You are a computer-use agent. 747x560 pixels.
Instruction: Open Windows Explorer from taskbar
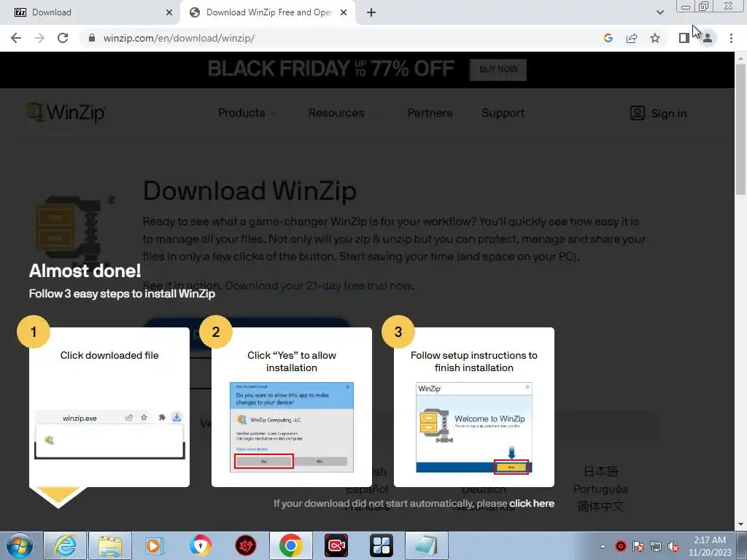110,545
